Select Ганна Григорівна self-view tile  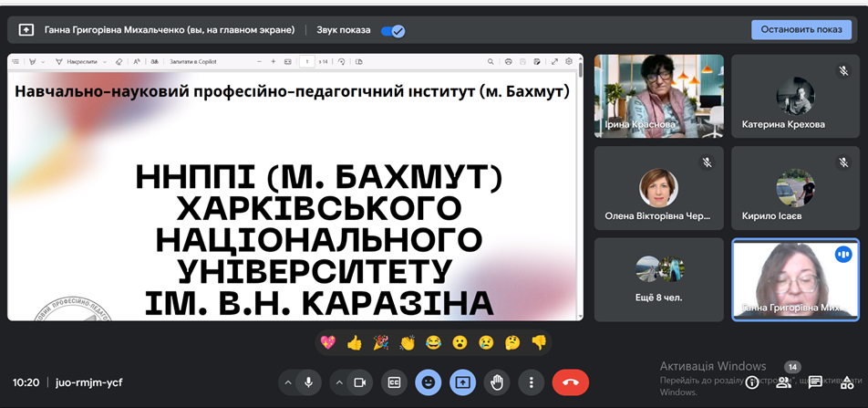click(x=795, y=280)
